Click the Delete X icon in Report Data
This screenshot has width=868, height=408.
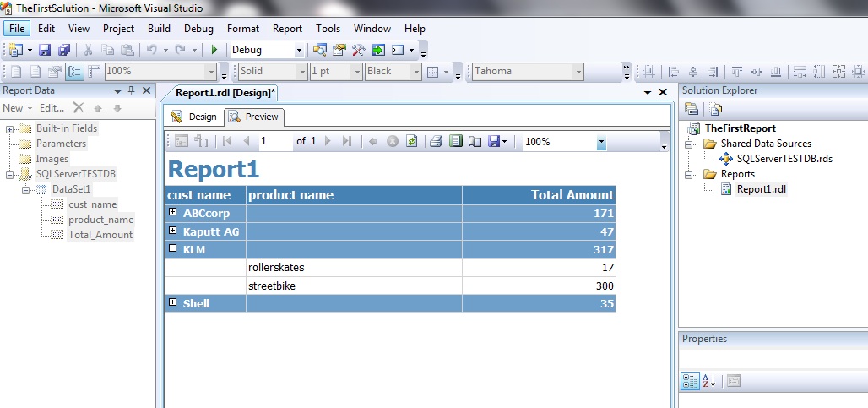[x=79, y=108]
